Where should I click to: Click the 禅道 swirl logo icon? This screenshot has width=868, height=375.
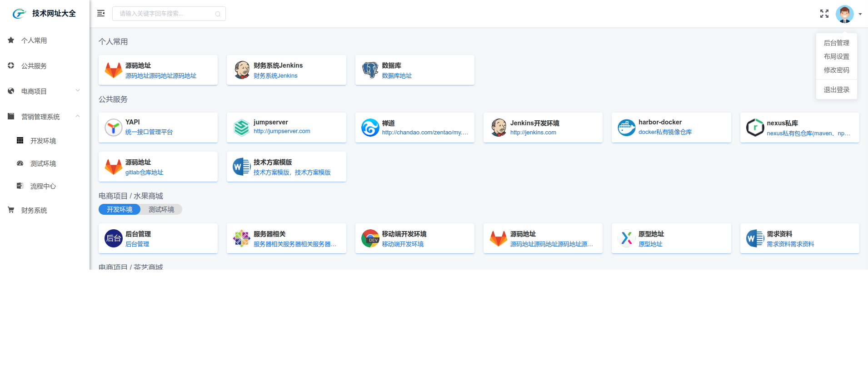370,128
